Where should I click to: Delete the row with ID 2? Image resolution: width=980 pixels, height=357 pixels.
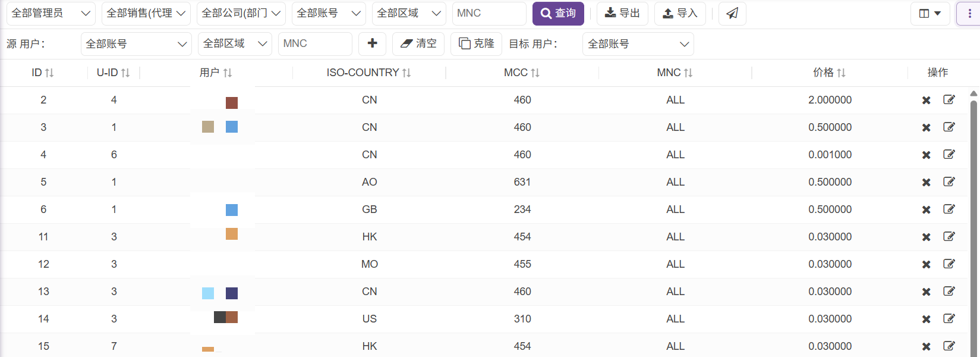pyautogui.click(x=926, y=101)
